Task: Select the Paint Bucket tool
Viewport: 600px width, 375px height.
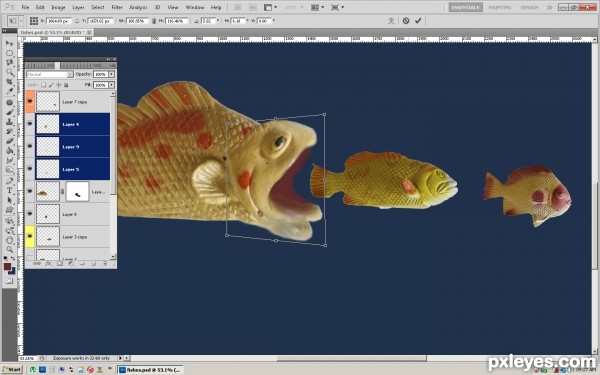Action: 9,150
